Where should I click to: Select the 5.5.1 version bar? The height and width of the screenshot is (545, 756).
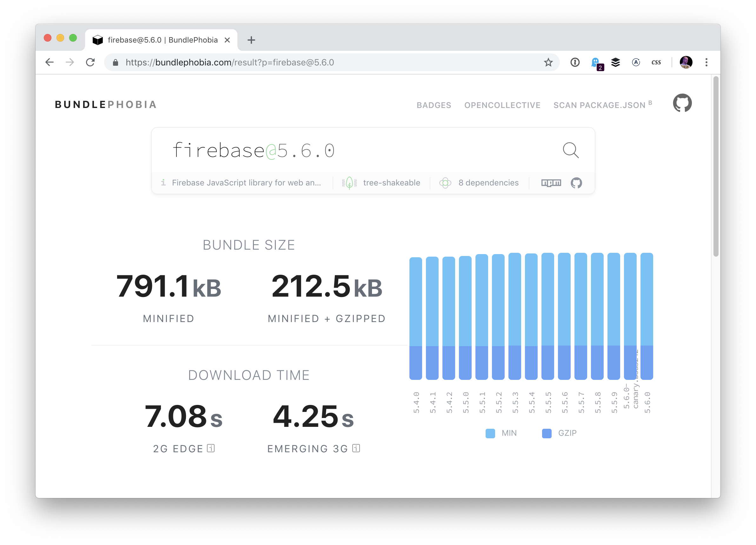tap(482, 317)
